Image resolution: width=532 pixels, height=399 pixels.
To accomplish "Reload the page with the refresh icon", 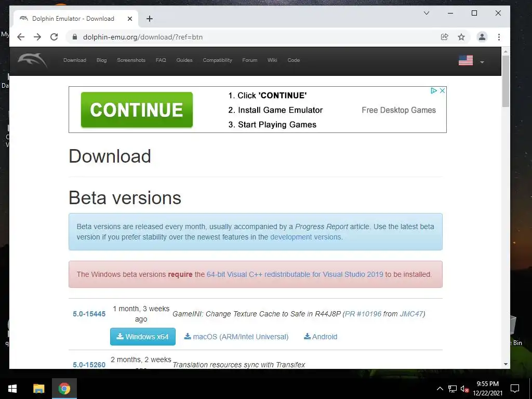I will pyautogui.click(x=54, y=37).
